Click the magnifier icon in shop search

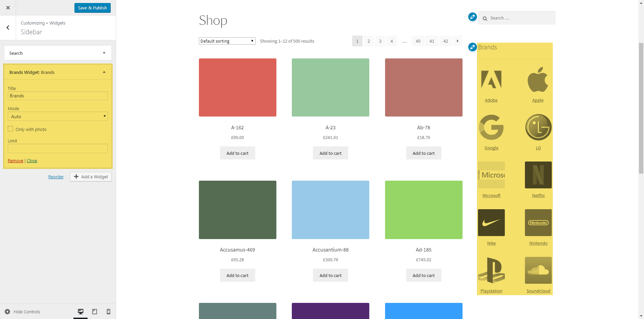click(x=485, y=18)
